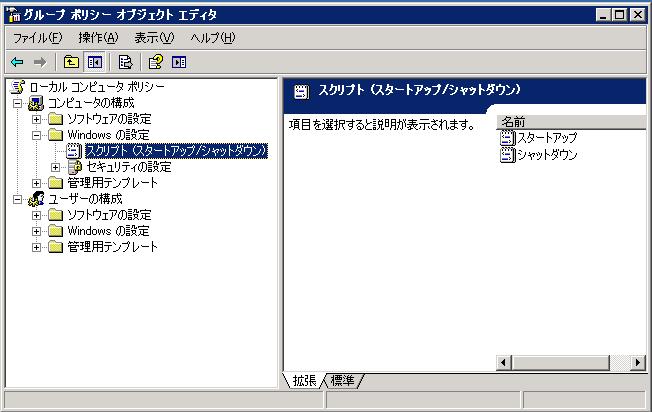Image resolution: width=652 pixels, height=412 pixels.
Task: Open the ファイル(F) menu
Action: click(37, 38)
